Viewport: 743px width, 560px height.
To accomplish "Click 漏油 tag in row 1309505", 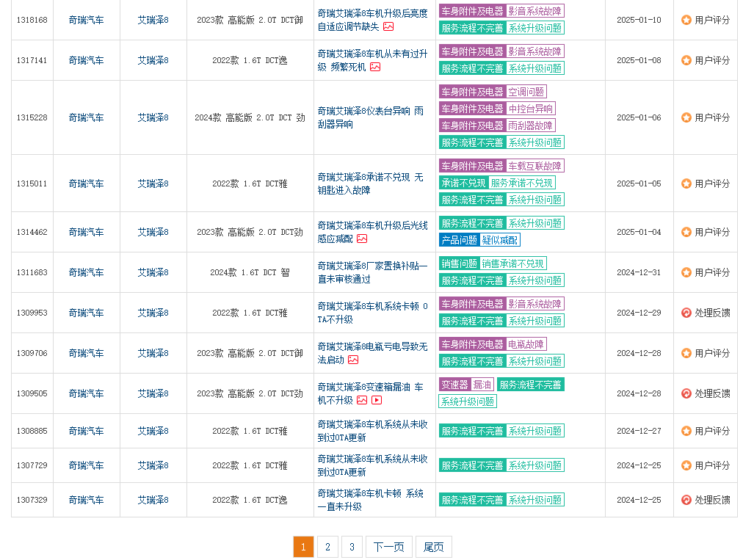I will pos(483,385).
